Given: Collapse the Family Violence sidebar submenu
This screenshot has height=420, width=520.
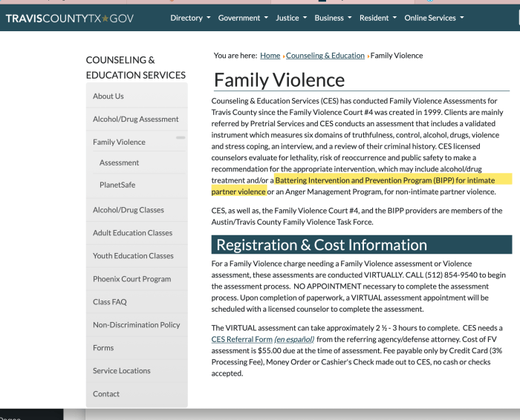Looking at the screenshot, I should pos(181,139).
